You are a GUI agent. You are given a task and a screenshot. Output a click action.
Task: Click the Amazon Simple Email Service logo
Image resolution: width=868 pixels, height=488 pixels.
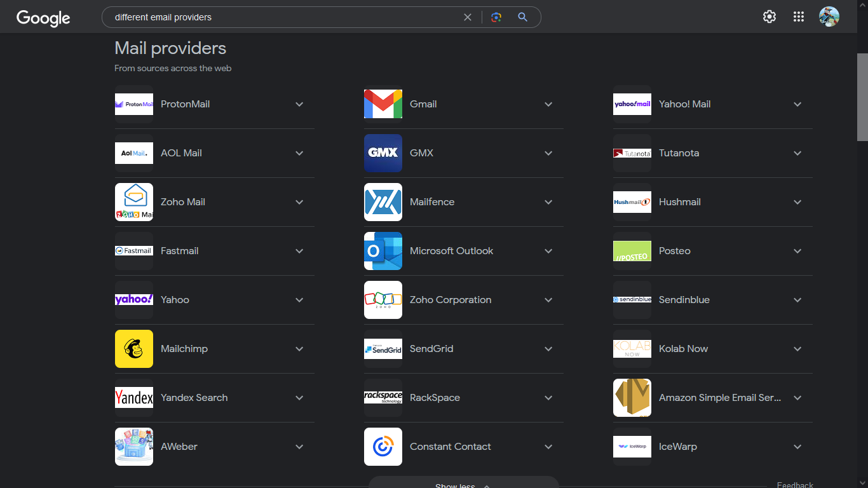point(632,398)
